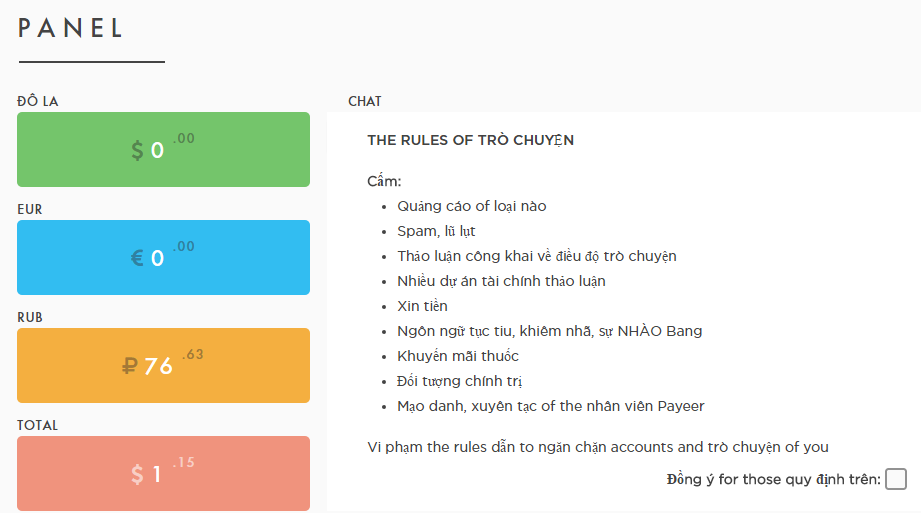Click the dollar icon in the Total card
921x513 pixels.
pos(137,475)
